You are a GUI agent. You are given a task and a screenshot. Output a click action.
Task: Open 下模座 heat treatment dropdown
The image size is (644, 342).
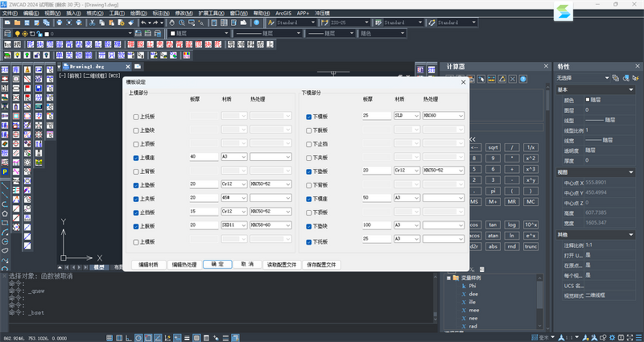tap(443, 198)
